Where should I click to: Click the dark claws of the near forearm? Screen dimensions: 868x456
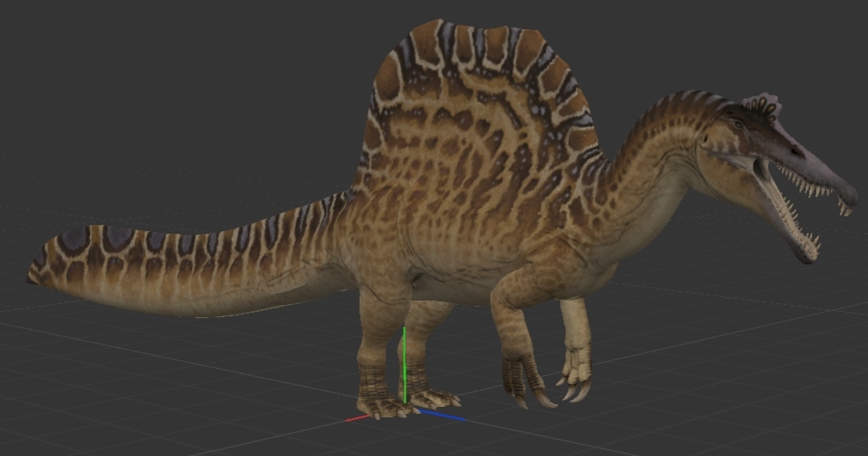(x=527, y=382)
